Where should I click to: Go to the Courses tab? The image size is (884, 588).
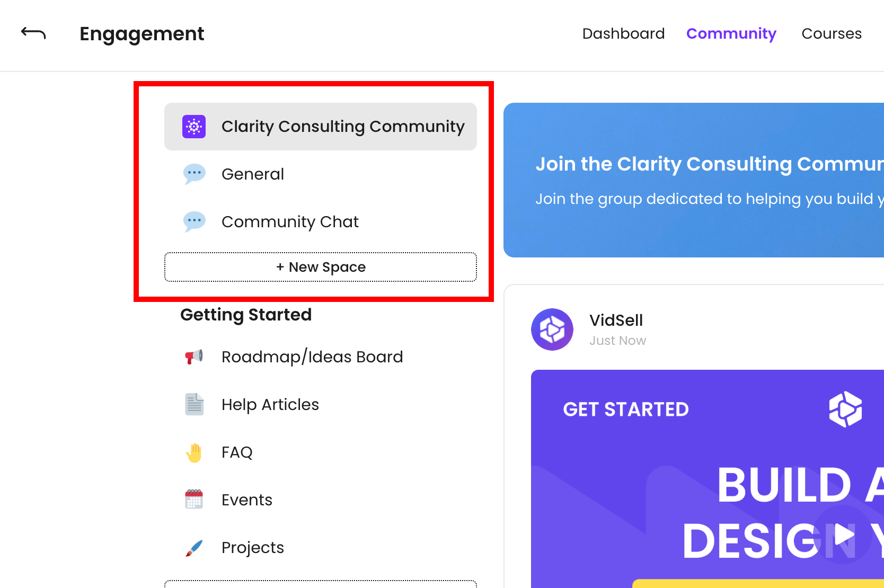tap(831, 33)
